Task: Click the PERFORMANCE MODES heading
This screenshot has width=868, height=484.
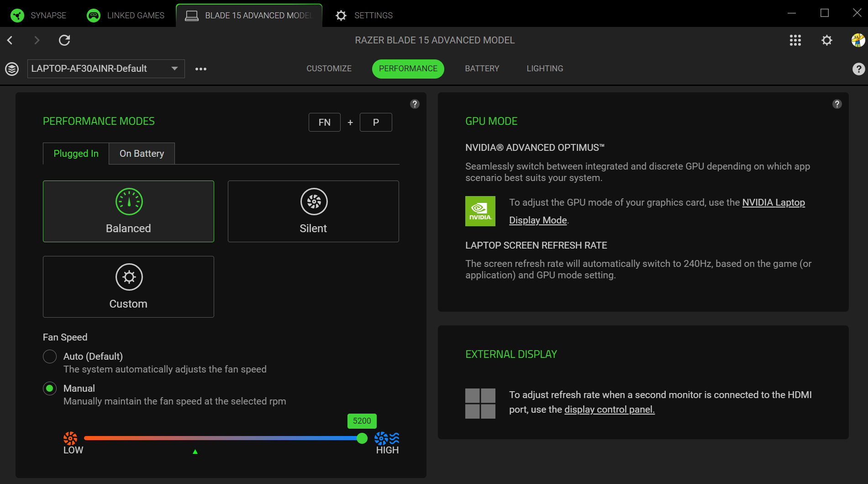Action: [x=99, y=121]
